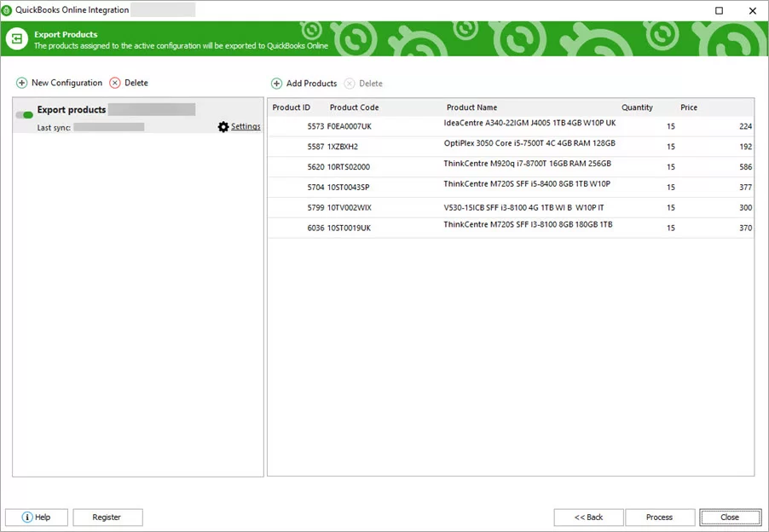The image size is (769, 532).
Task: Click the QuickBooks app icon in title bar
Action: pyautogui.click(x=6, y=10)
